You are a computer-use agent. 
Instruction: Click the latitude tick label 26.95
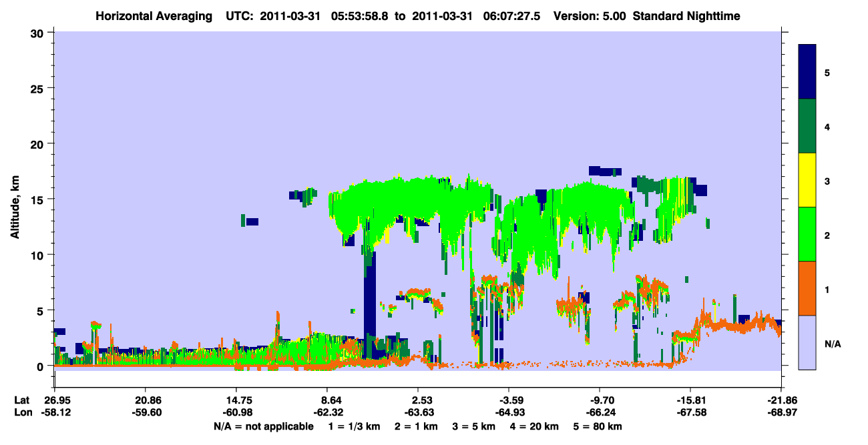click(54, 400)
